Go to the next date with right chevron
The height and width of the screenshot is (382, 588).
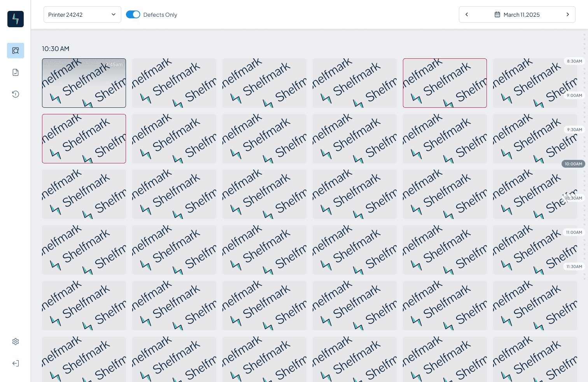point(568,14)
